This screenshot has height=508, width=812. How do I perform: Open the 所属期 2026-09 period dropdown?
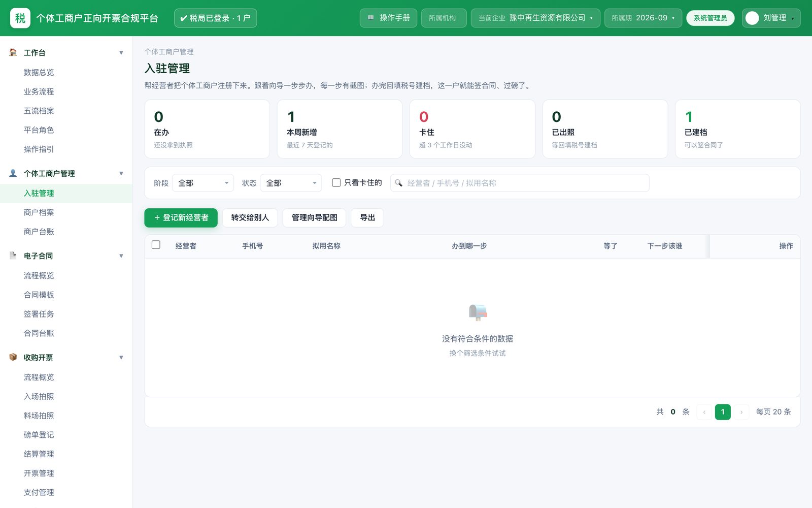(643, 18)
